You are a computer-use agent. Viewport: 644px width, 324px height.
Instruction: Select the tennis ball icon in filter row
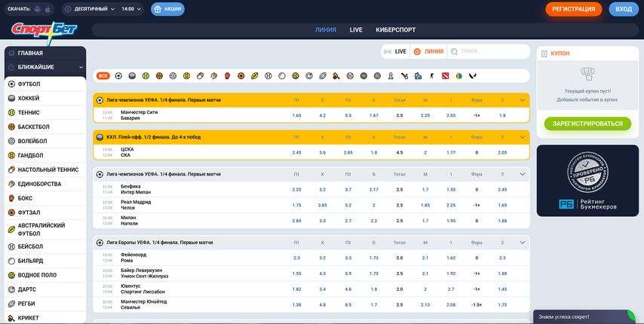[x=146, y=76]
